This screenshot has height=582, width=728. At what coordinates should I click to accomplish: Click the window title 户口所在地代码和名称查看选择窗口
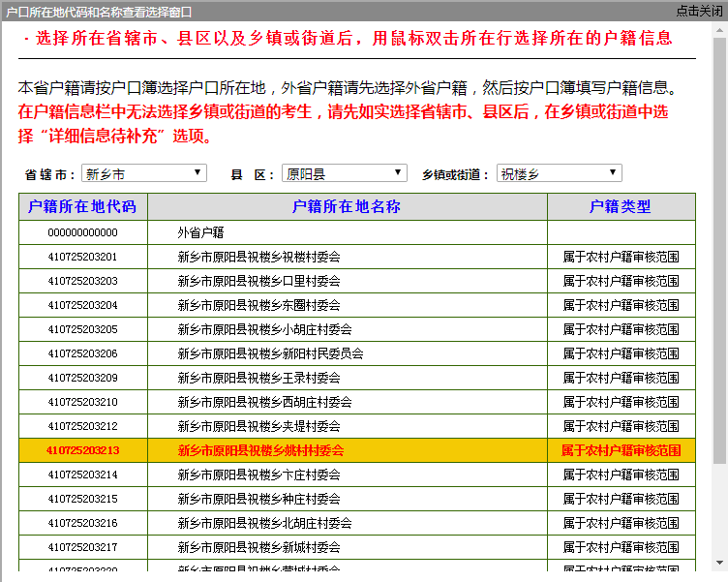(x=99, y=12)
